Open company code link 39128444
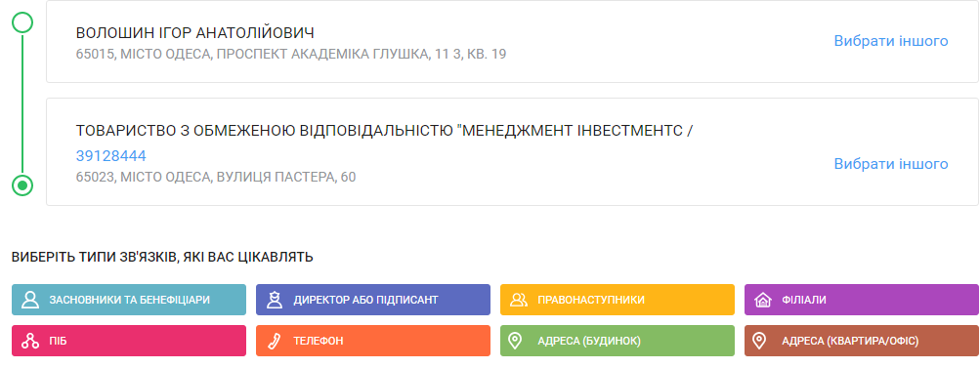This screenshot has width=980, height=368. click(111, 155)
